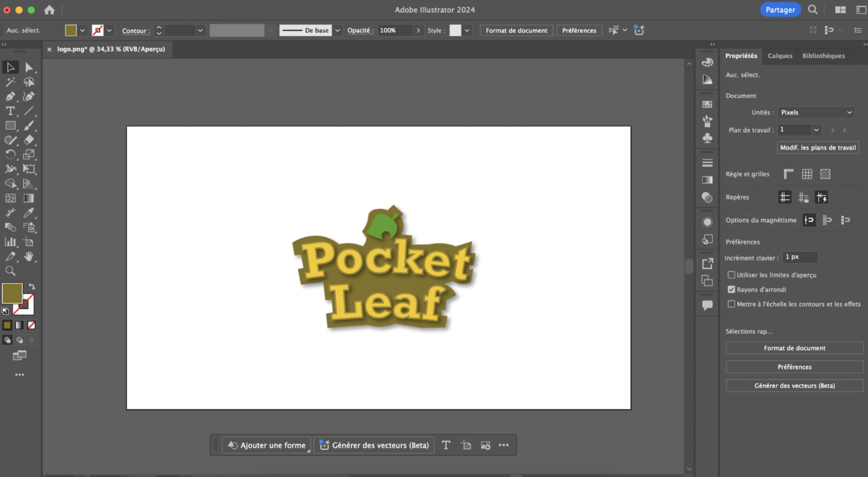Open fill color dropdown in control bar
Viewport: 868px width, 477px height.
tap(82, 30)
